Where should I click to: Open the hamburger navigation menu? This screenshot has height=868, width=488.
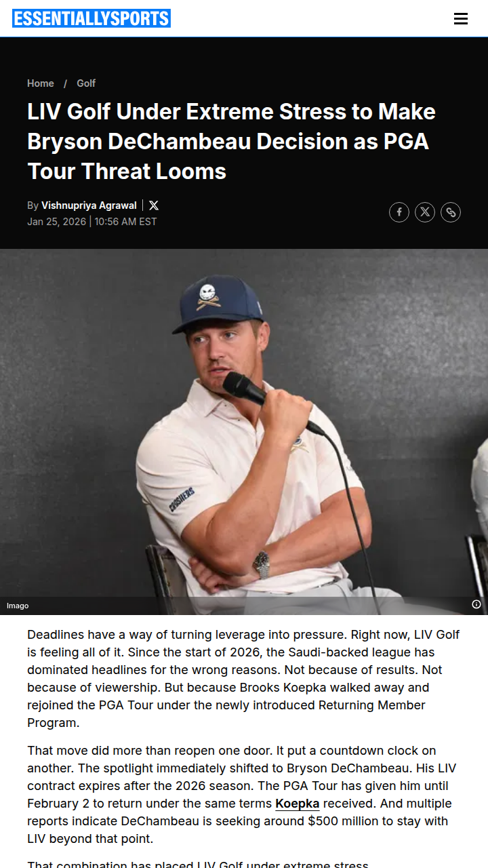461,19
